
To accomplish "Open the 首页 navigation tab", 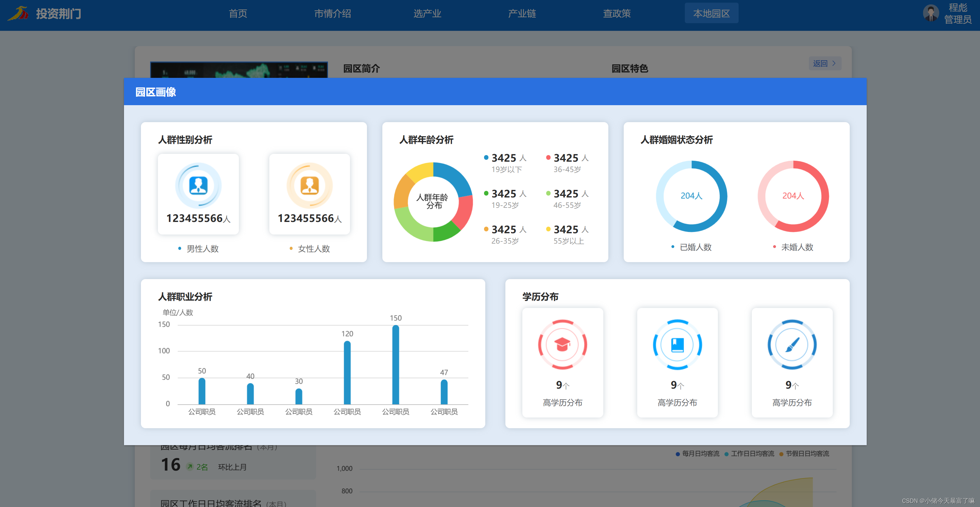I will click(x=238, y=14).
